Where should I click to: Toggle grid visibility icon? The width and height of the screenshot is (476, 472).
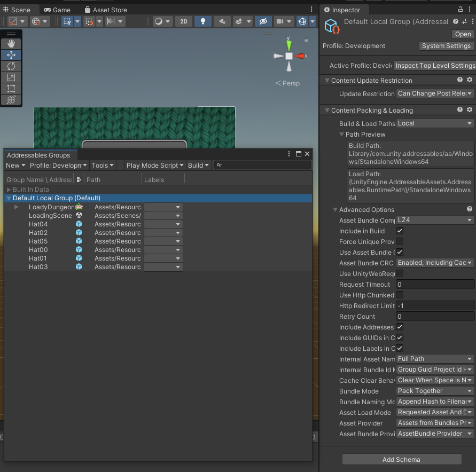coord(67,21)
